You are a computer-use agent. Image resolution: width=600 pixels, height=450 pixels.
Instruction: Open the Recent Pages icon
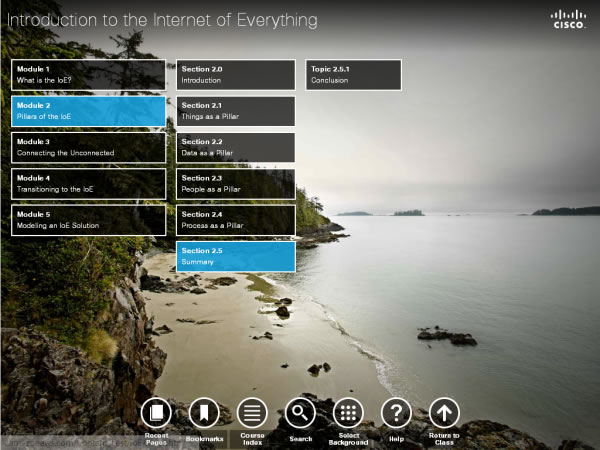[x=155, y=412]
